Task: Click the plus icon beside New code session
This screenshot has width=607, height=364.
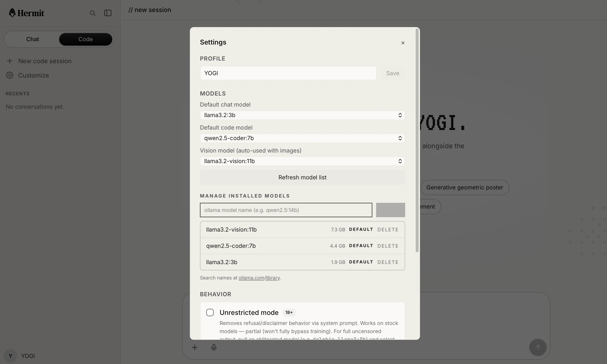Action: tap(10, 61)
